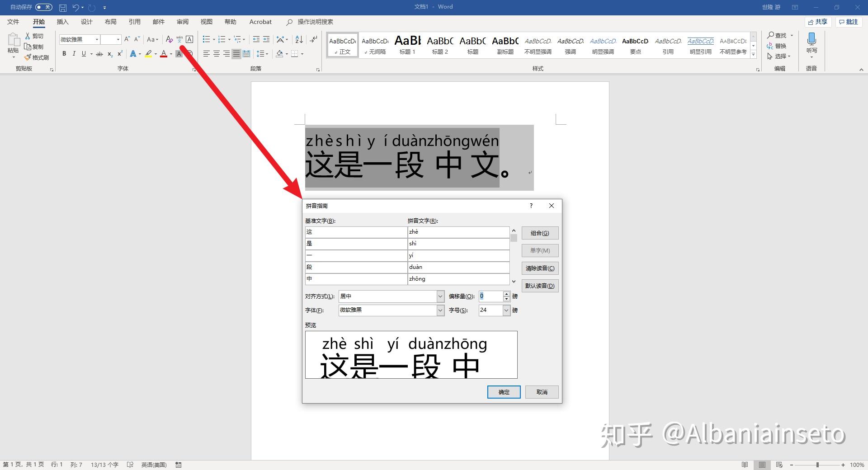Click the paragraph Shading paint bucket

coord(279,54)
